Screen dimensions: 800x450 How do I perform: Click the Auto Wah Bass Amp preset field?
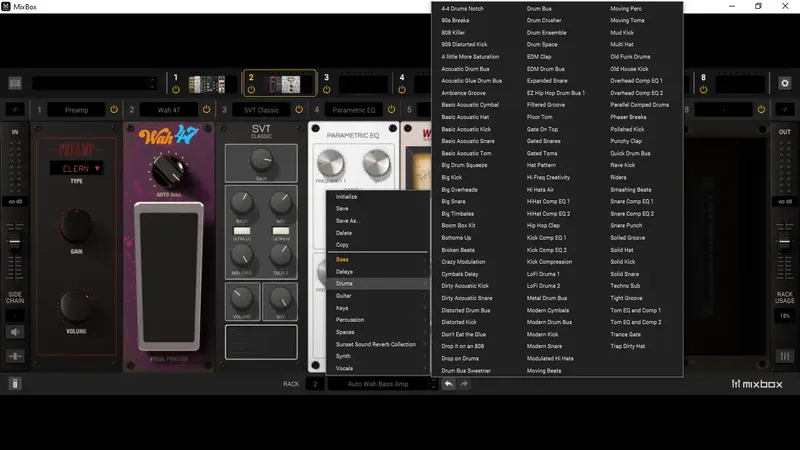click(x=378, y=384)
